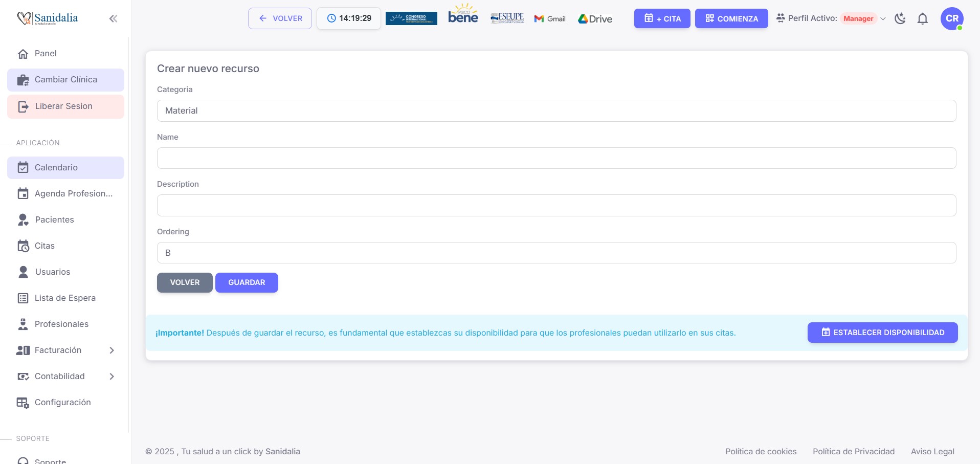Open Agenda Profesional
This screenshot has height=464, width=980.
tap(74, 193)
